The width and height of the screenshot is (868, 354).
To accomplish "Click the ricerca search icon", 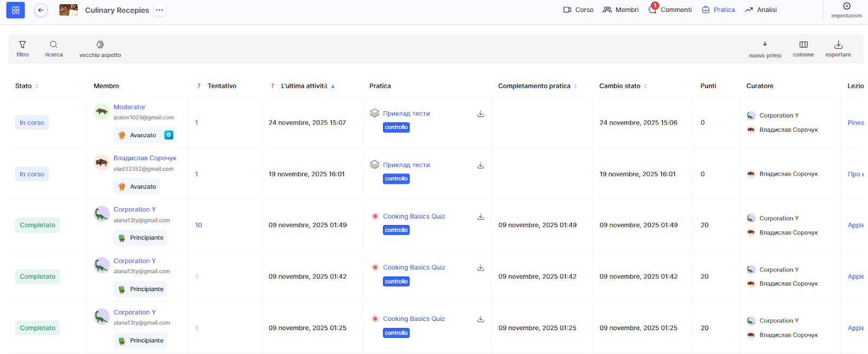I will coord(54,48).
